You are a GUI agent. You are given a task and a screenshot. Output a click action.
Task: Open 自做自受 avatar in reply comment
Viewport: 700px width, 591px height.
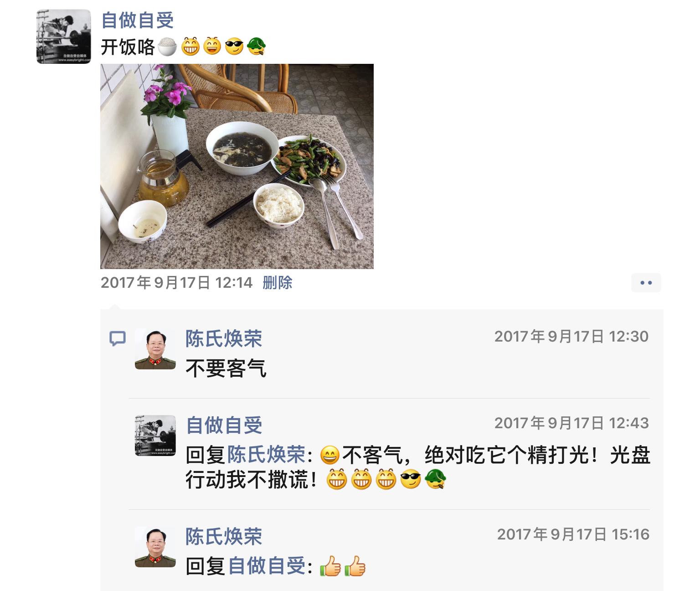(155, 435)
